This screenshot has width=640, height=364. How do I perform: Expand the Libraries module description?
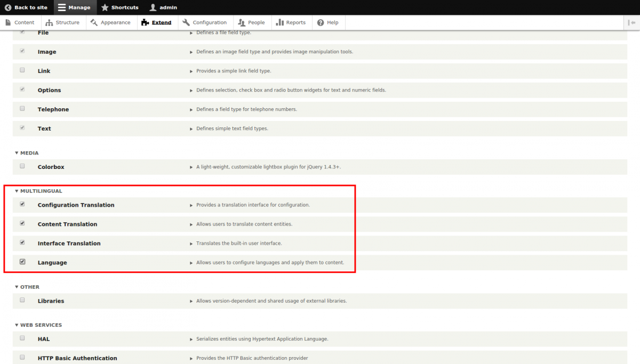tap(268, 301)
